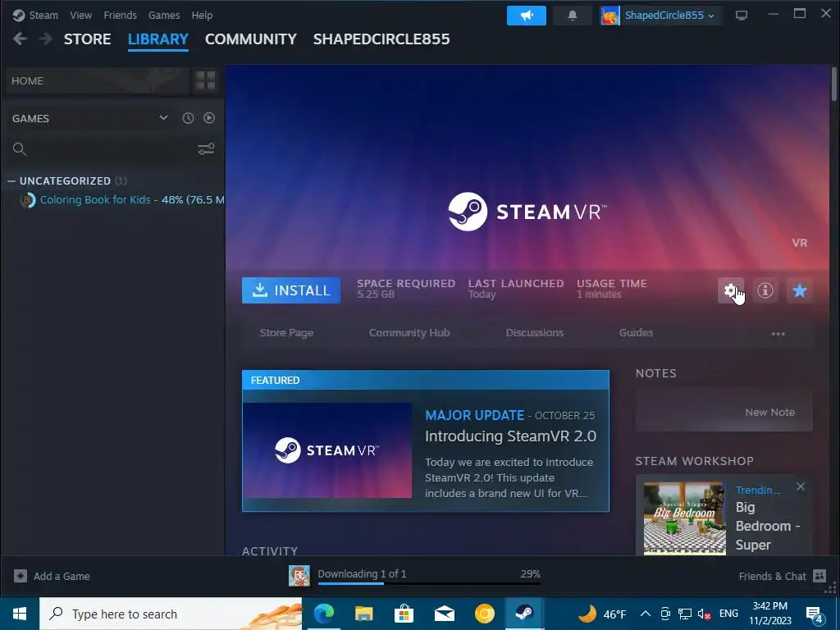Go forward with the right arrow

coord(46,39)
